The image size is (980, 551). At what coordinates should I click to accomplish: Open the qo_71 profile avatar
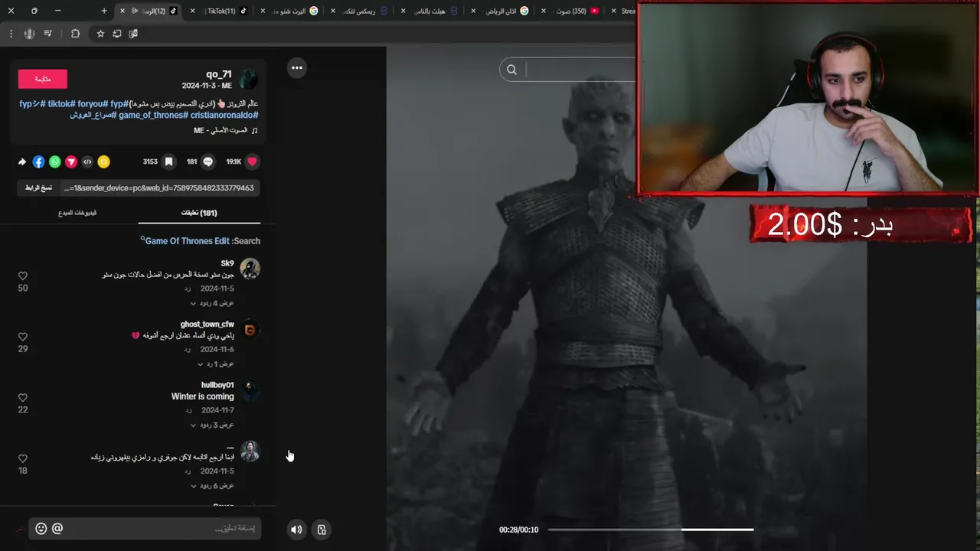pos(249,79)
